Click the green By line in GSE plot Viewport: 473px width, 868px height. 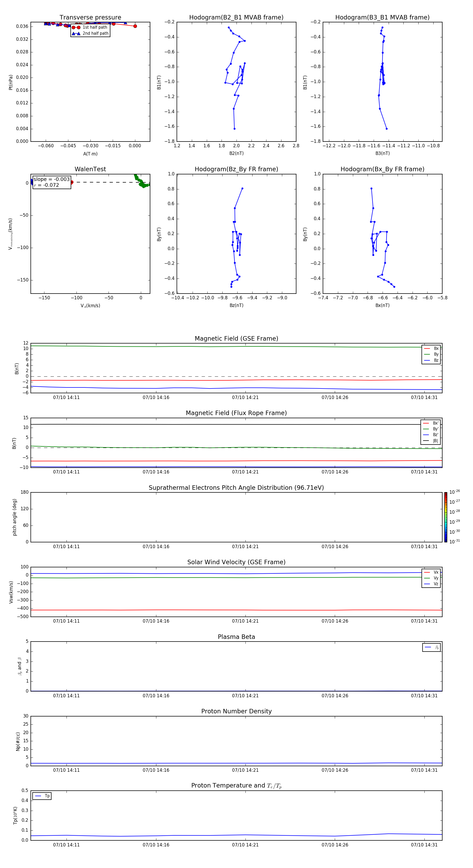click(x=236, y=346)
